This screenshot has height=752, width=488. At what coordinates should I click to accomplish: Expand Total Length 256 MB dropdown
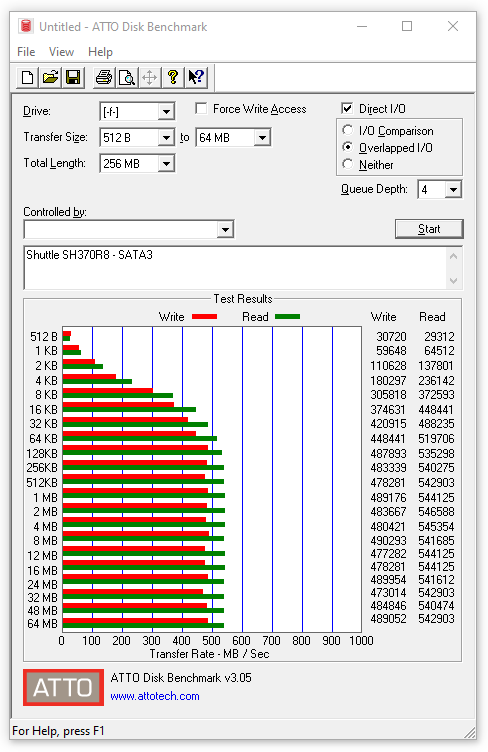166,164
